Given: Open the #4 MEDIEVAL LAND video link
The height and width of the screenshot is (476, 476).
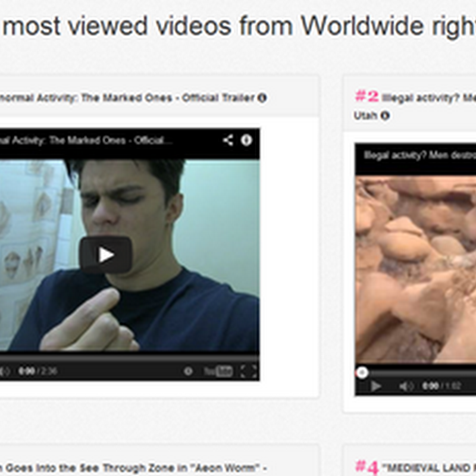Looking at the screenshot, I should (x=415, y=468).
